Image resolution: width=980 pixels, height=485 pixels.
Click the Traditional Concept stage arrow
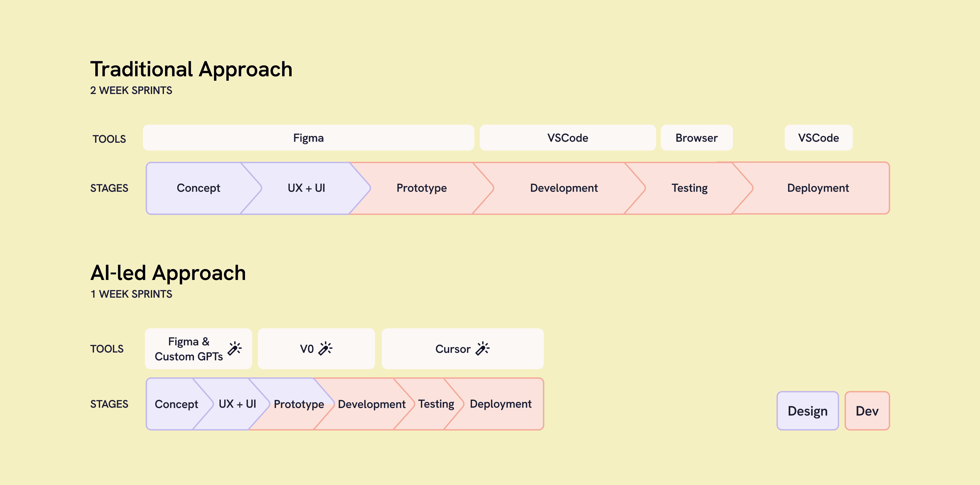(198, 188)
